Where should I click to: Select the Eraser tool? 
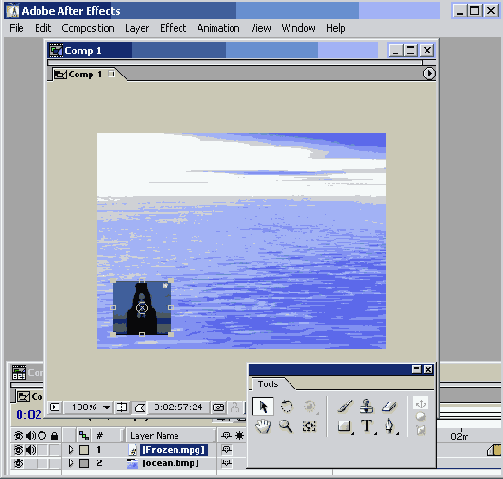[x=389, y=406]
